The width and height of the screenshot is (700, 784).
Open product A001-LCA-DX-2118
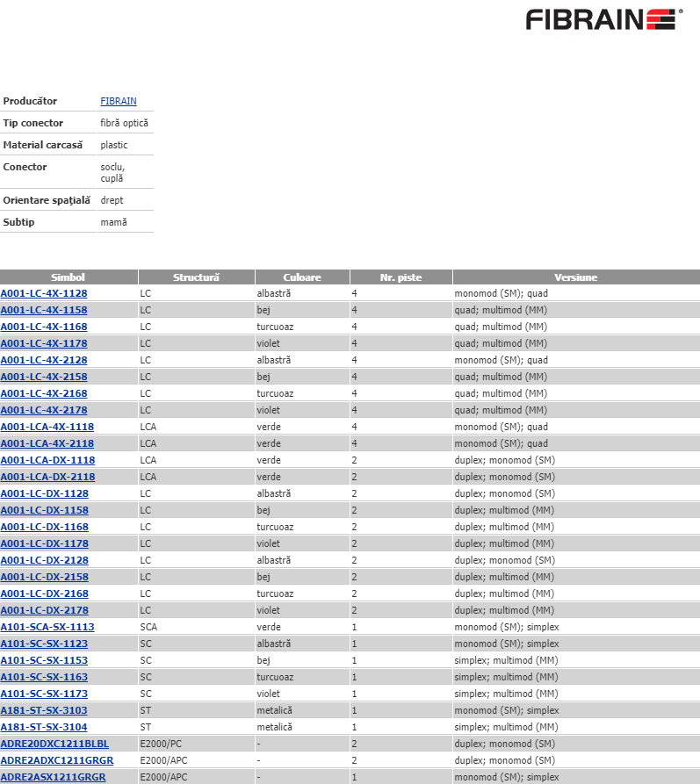coord(48,477)
